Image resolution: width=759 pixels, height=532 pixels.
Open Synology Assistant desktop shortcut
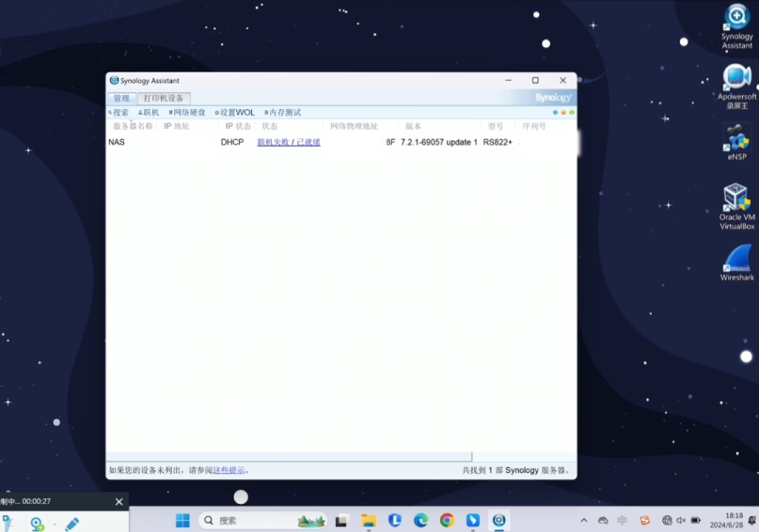click(736, 26)
